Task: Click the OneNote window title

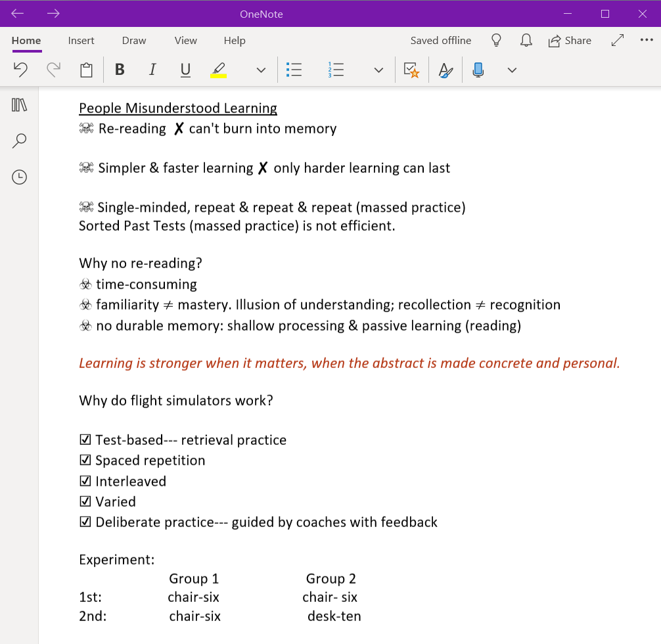Action: [x=262, y=14]
